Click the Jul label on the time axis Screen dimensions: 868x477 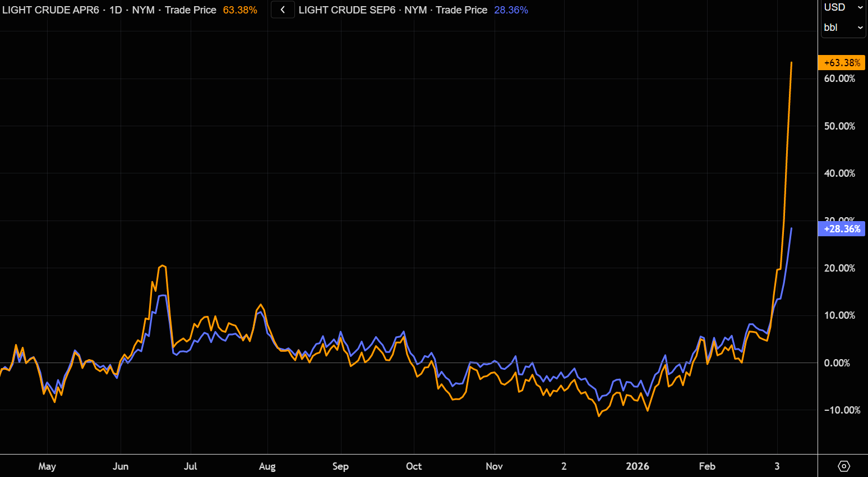pyautogui.click(x=191, y=466)
